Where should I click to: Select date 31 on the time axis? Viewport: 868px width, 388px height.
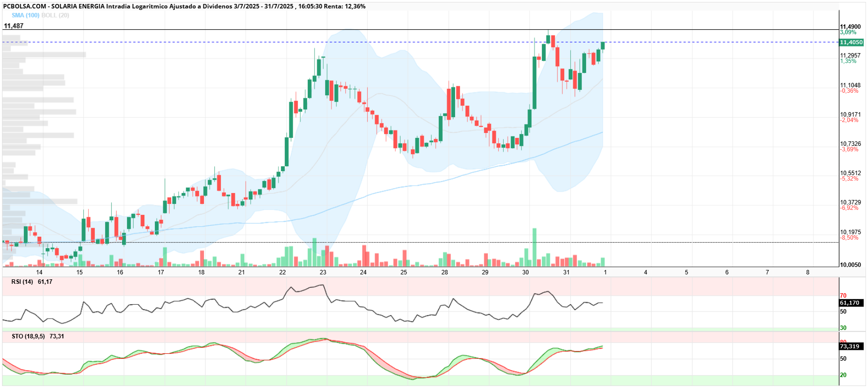pos(566,272)
